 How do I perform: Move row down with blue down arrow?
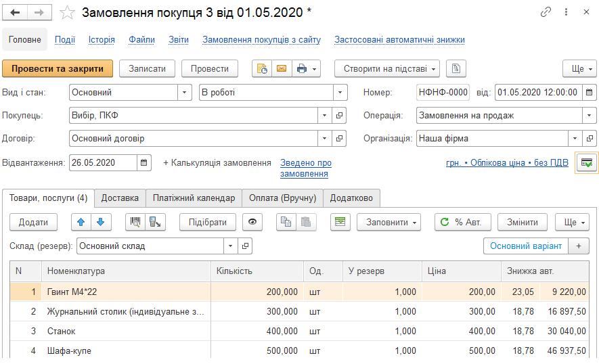point(101,223)
